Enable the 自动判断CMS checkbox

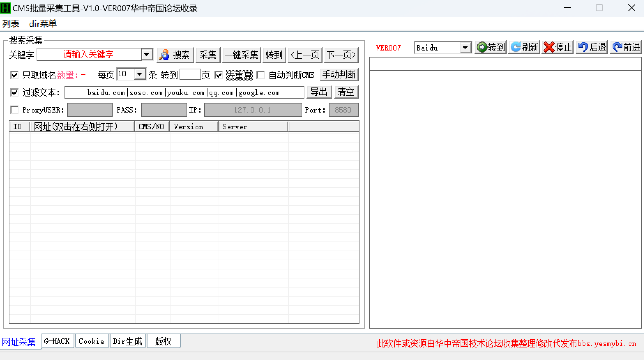pos(260,75)
